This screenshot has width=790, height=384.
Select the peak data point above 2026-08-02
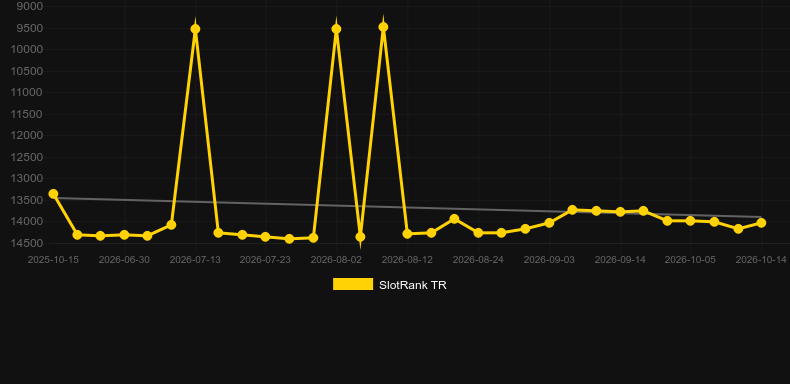click(x=336, y=29)
